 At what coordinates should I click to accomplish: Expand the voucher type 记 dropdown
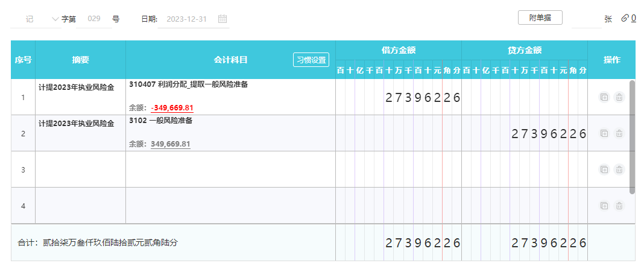point(55,19)
